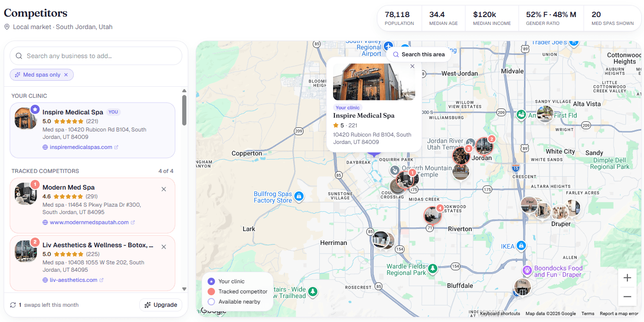Click the location pin icon beside Local market

[x=7, y=27]
